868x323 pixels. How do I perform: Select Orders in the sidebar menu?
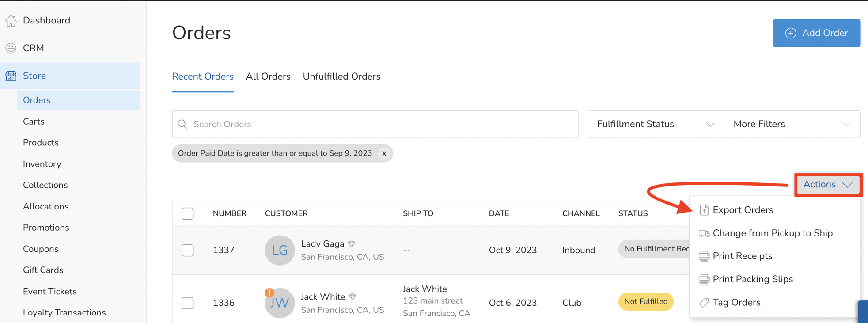pos(36,100)
